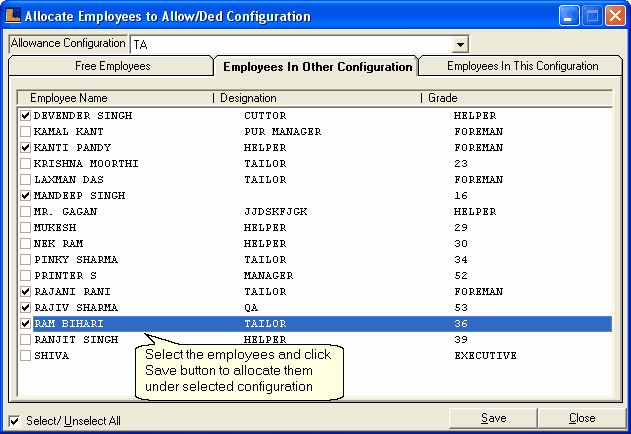The image size is (631, 434).
Task: Check the MR. GAGAN checkbox
Action: (x=25, y=212)
